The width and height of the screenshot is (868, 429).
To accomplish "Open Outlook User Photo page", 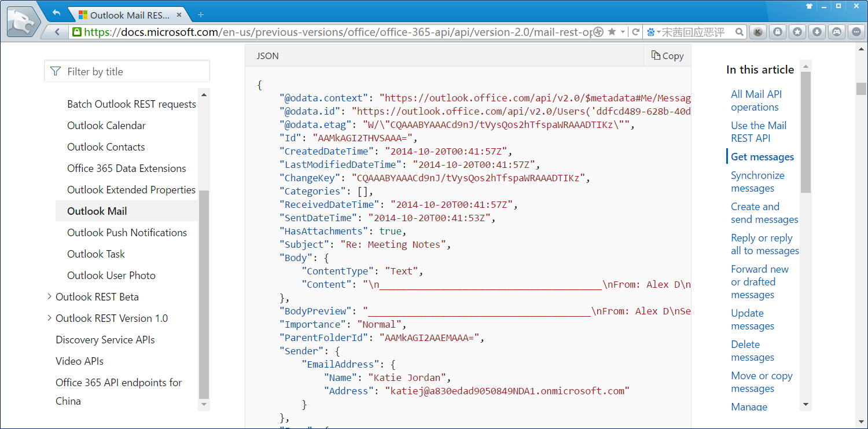I will pyautogui.click(x=111, y=276).
